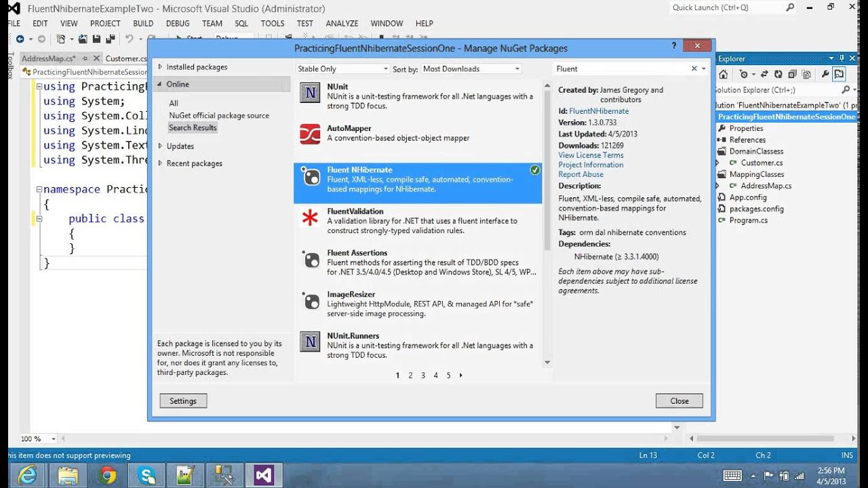Open the Stable Only dropdown
868x488 pixels.
(342, 68)
